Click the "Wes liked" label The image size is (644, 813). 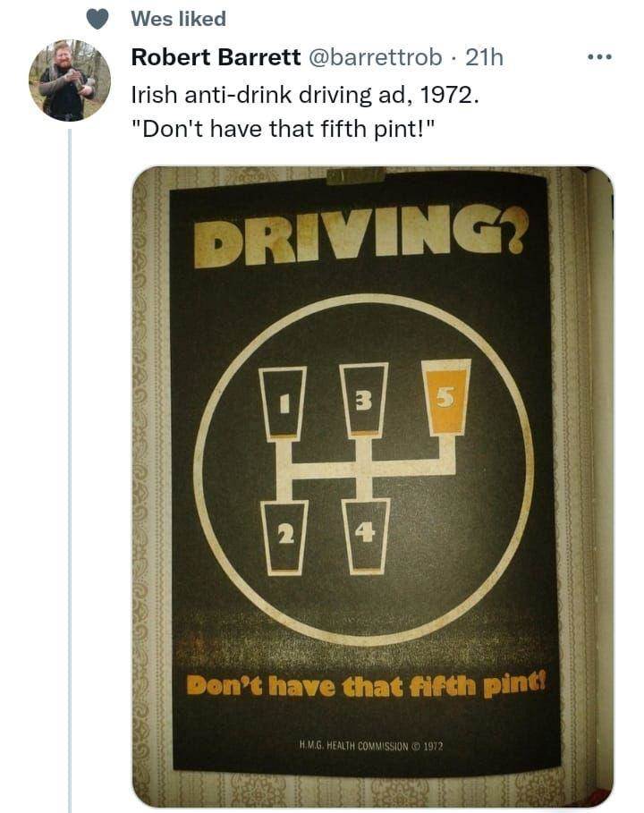click(x=178, y=18)
